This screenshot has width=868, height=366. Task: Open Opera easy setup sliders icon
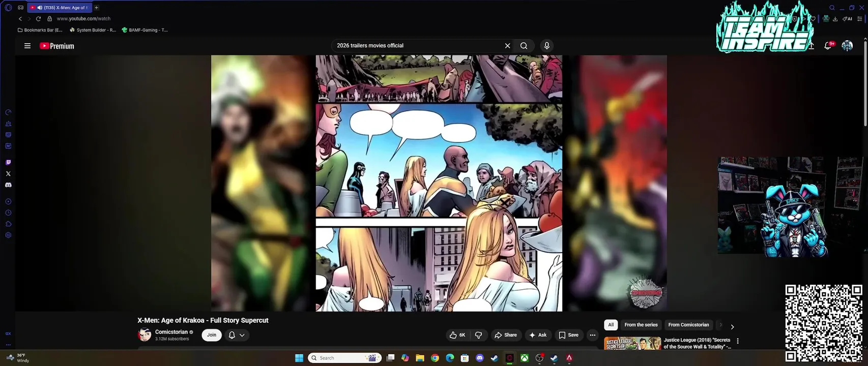(x=860, y=19)
